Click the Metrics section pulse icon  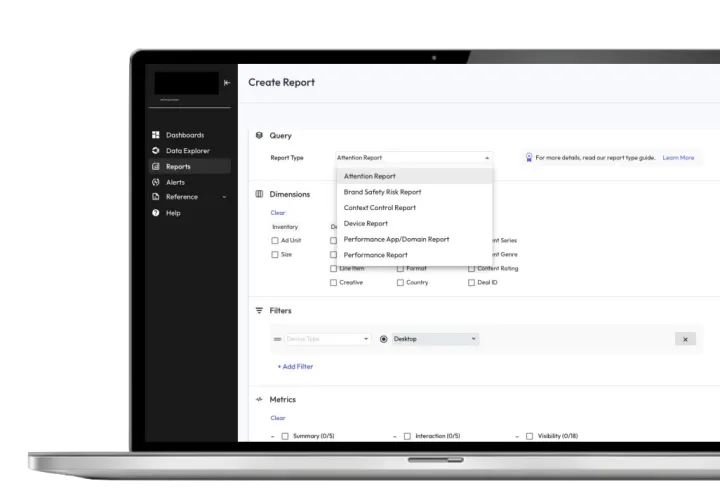259,399
